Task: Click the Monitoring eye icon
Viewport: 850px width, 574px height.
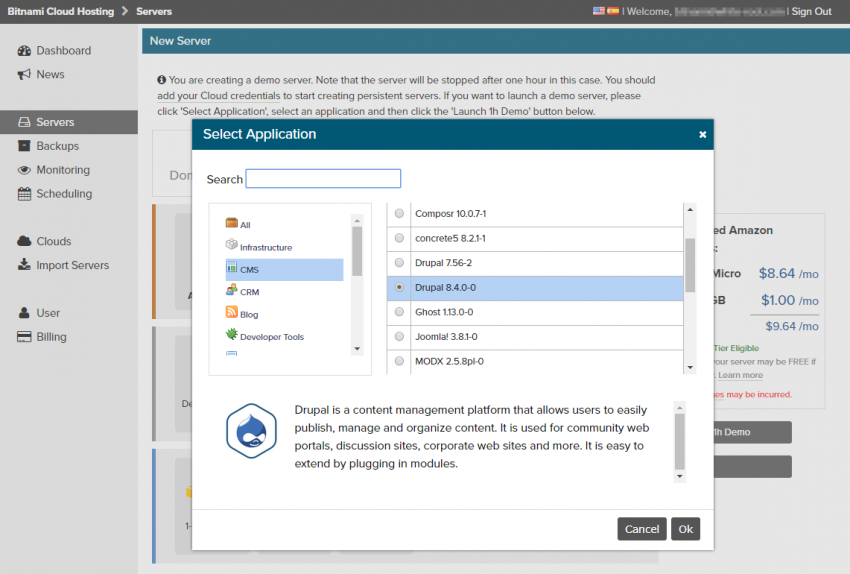Action: pos(25,170)
